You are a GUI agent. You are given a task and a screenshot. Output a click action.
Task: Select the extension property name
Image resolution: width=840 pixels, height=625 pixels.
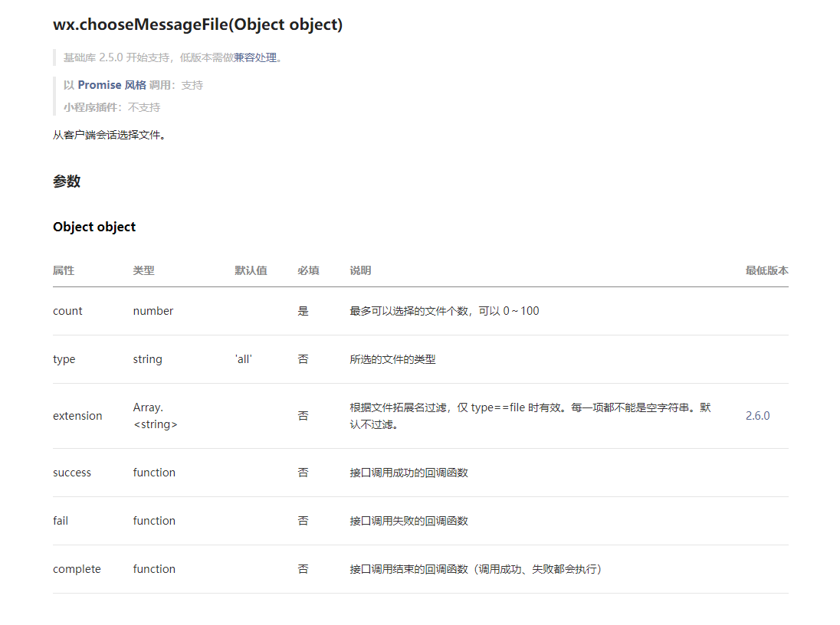pos(77,415)
